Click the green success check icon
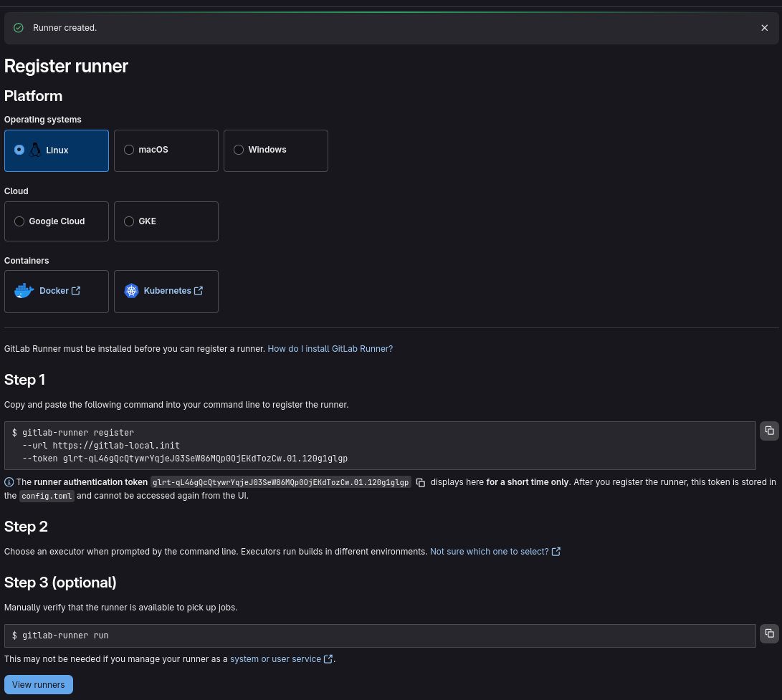 (x=19, y=28)
